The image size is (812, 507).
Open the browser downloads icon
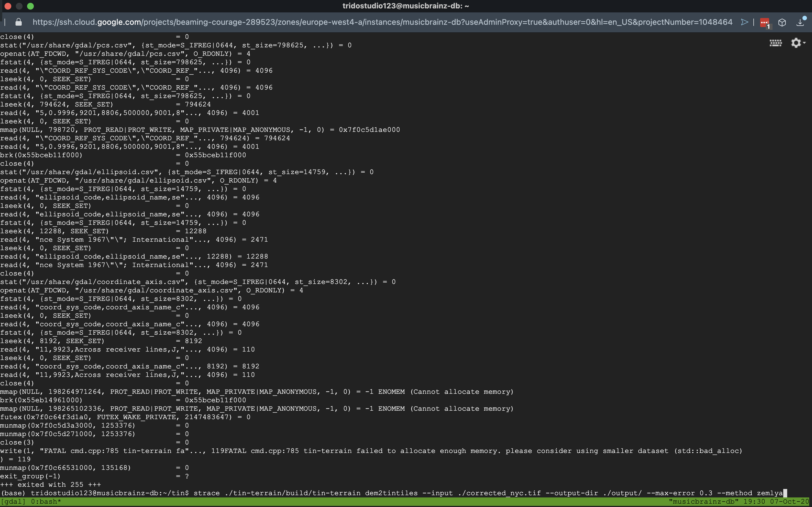point(800,23)
